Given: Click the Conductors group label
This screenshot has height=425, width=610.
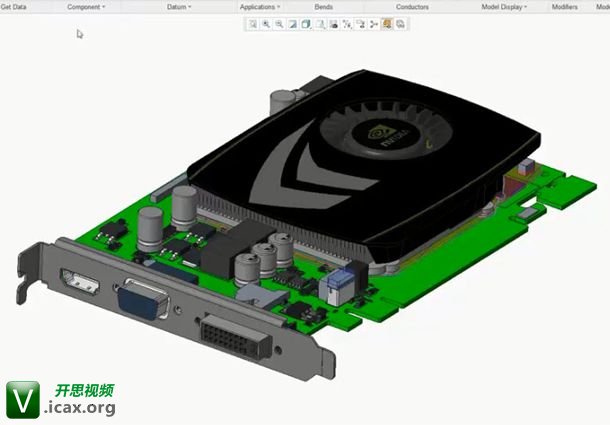Looking at the screenshot, I should pyautogui.click(x=412, y=7).
